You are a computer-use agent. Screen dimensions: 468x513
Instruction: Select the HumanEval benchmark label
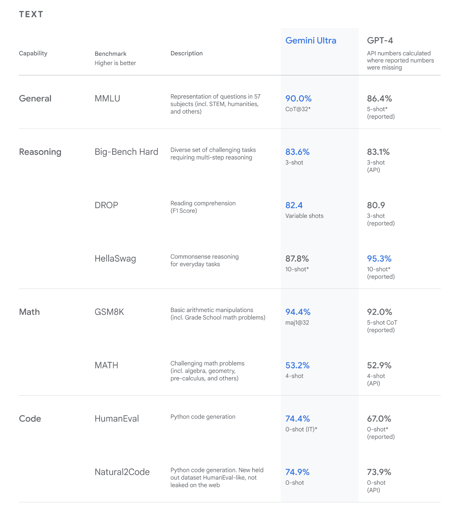(117, 419)
